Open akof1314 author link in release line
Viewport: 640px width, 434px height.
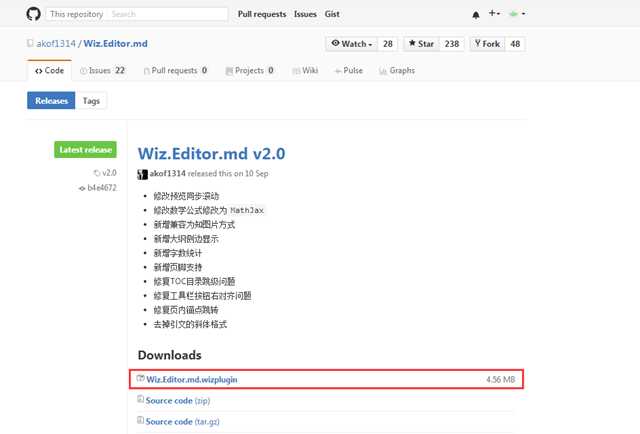point(167,173)
